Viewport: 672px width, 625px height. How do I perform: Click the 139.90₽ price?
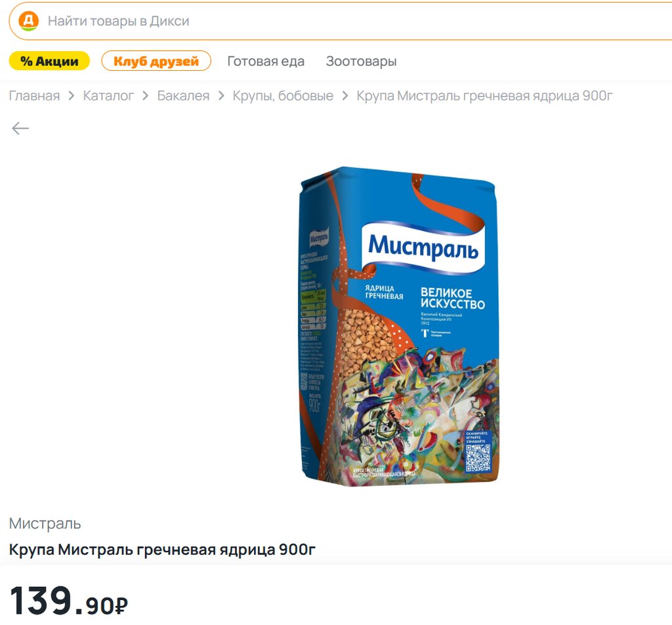(68, 600)
